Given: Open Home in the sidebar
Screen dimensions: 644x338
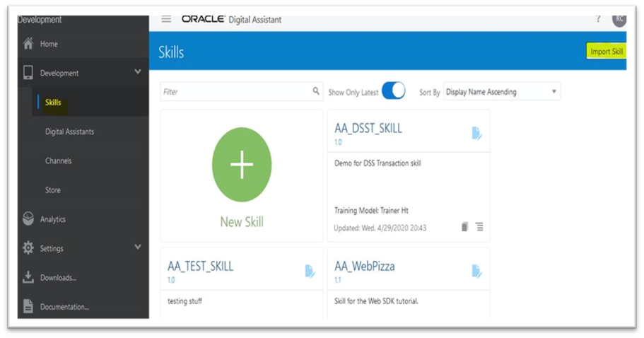Looking at the screenshot, I should (x=49, y=44).
